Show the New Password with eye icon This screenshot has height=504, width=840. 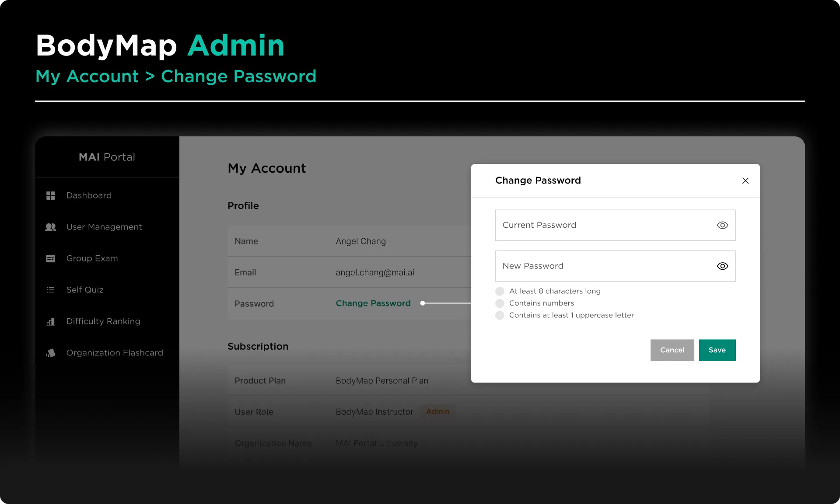coord(723,266)
